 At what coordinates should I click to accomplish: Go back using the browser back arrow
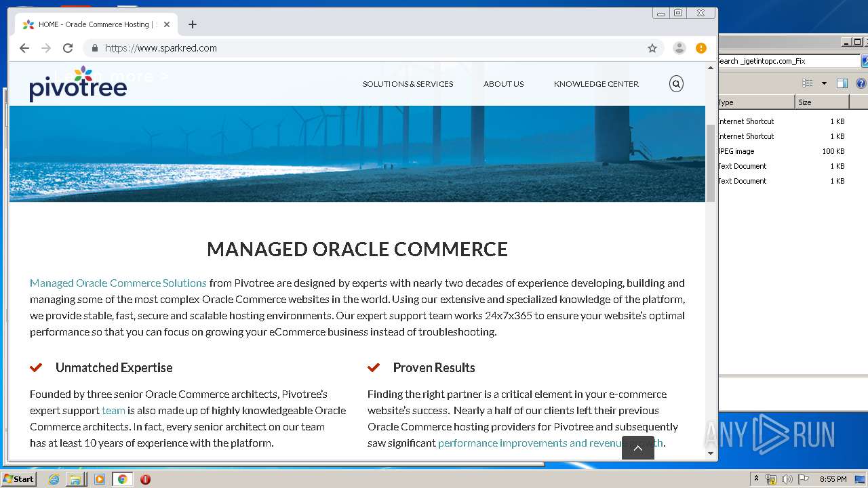[24, 48]
